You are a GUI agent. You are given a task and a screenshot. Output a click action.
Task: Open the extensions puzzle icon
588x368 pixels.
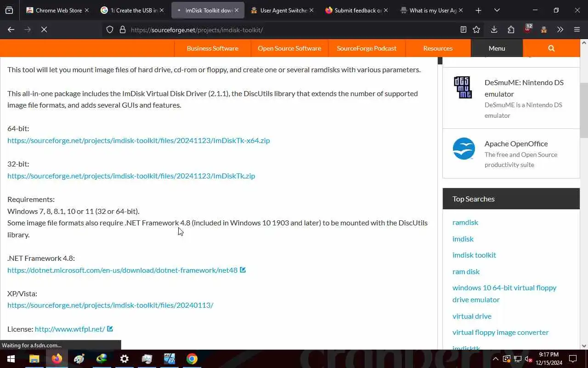511,29
